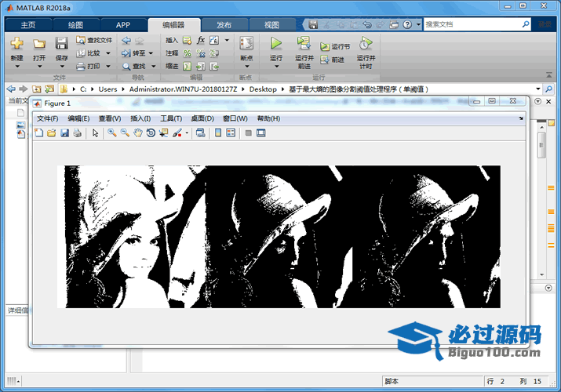
Task: Click the comment percent icon
Action: click(x=187, y=53)
